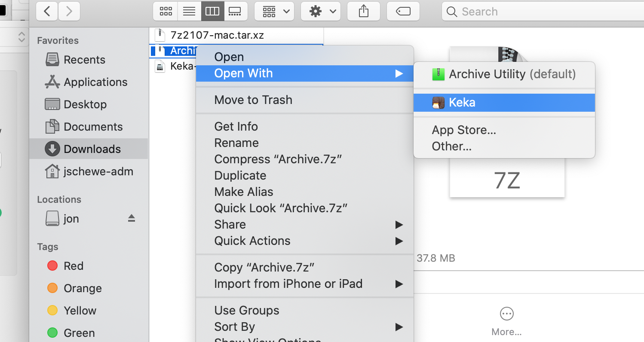Choose Duplicate from the context menu

click(x=305, y=175)
